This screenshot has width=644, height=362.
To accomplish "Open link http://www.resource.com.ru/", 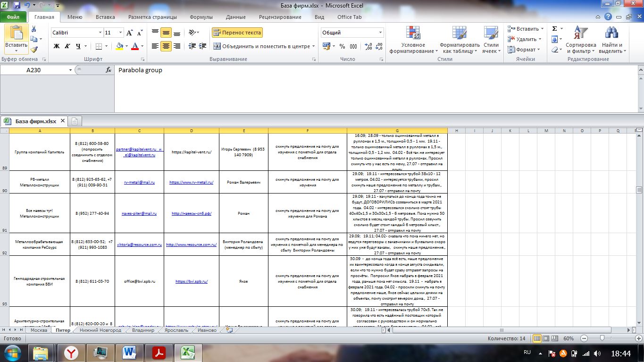I will click(x=192, y=245).
